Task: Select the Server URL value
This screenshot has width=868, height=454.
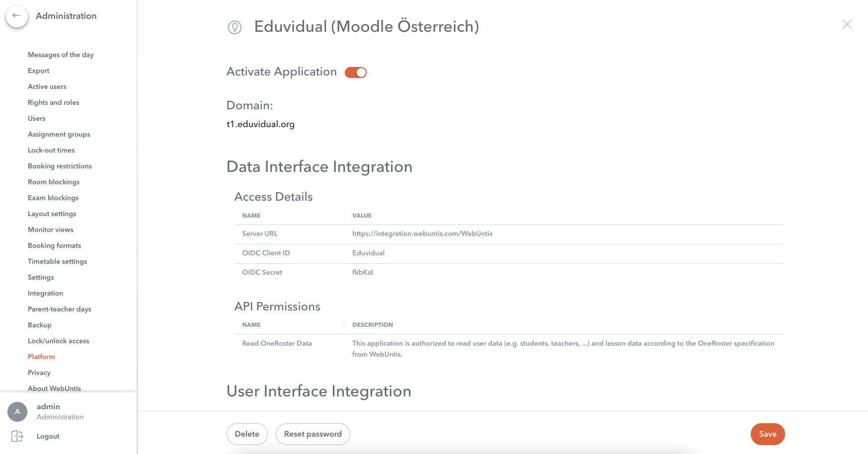Action: [x=422, y=233]
